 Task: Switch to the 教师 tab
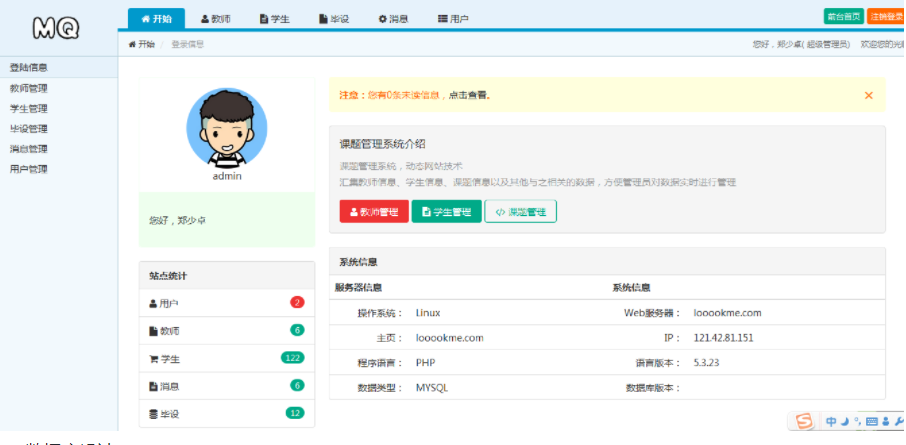coord(216,18)
